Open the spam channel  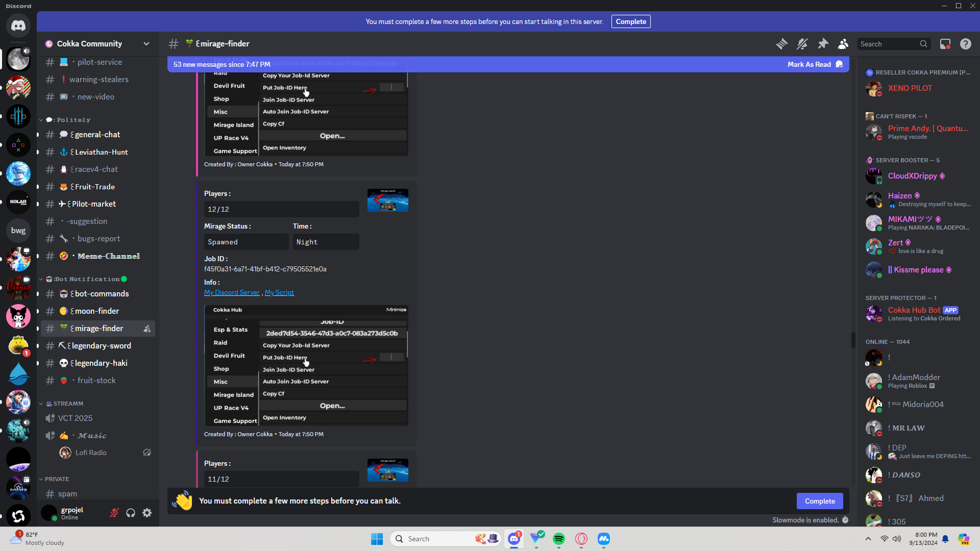pos(98,494)
